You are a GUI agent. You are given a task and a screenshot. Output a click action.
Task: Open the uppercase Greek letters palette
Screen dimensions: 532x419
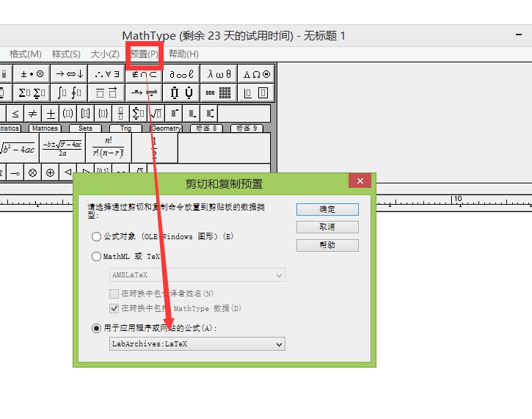click(256, 73)
